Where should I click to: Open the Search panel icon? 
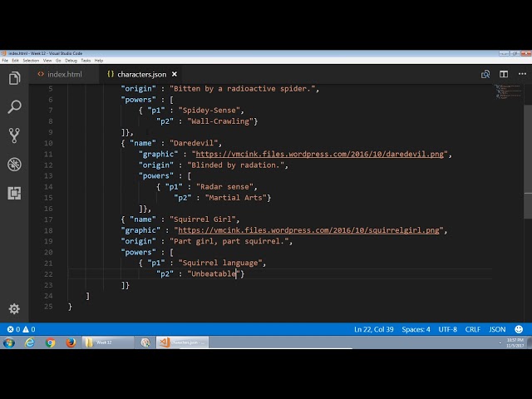[x=14, y=106]
